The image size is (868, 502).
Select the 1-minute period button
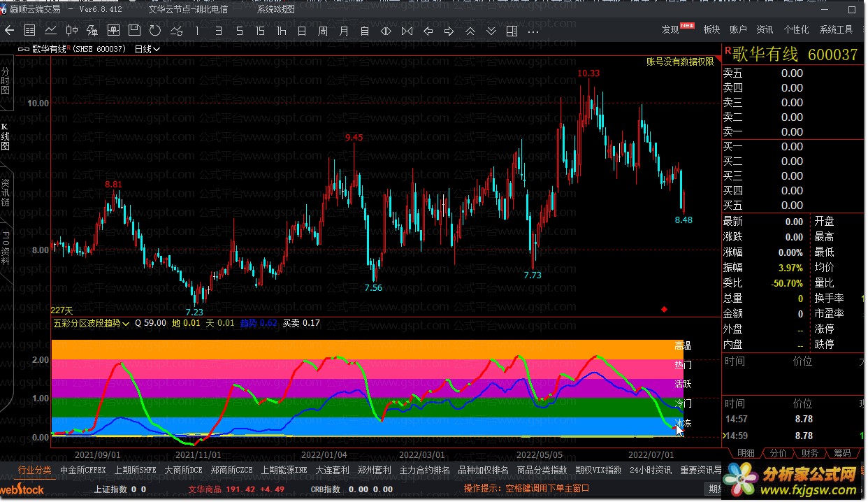(197, 31)
